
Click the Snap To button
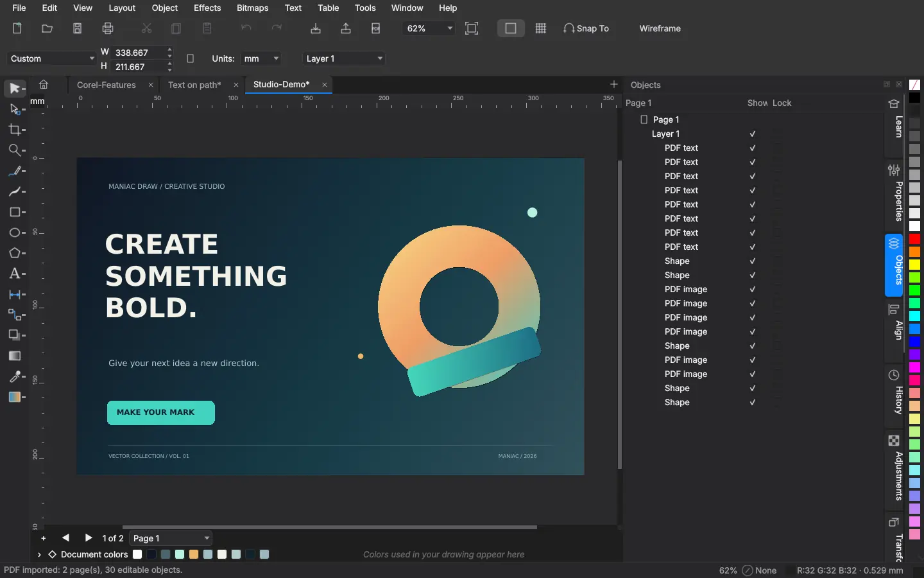tap(586, 28)
